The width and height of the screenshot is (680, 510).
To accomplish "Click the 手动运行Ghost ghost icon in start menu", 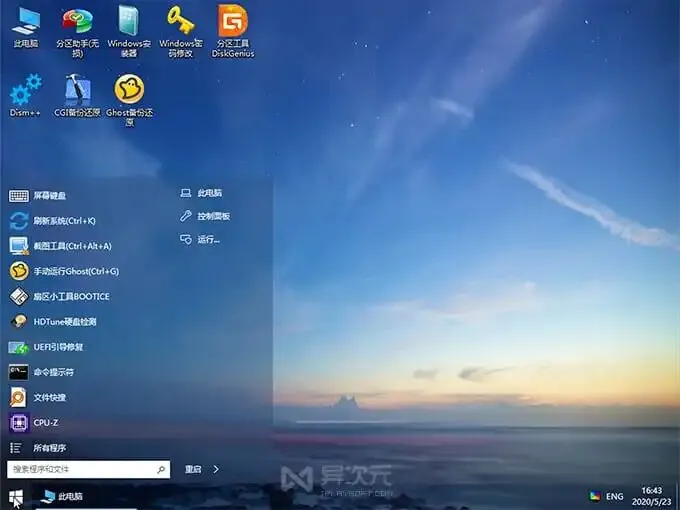I will click(x=19, y=271).
